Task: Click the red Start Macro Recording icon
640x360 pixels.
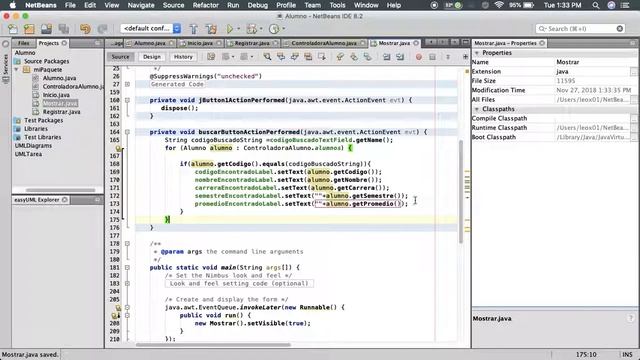Action: pyautogui.click(x=418, y=57)
